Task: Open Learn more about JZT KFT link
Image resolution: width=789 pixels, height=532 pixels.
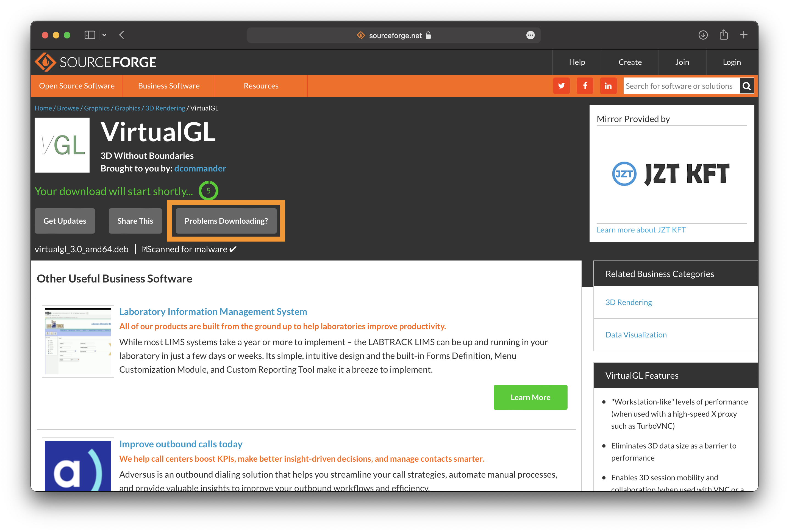Action: (641, 230)
